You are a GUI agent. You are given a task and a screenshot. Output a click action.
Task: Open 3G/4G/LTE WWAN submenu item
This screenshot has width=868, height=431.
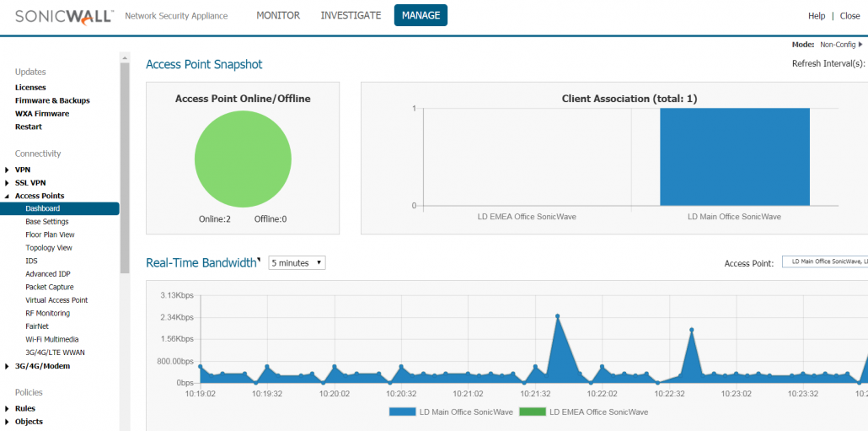pos(55,353)
